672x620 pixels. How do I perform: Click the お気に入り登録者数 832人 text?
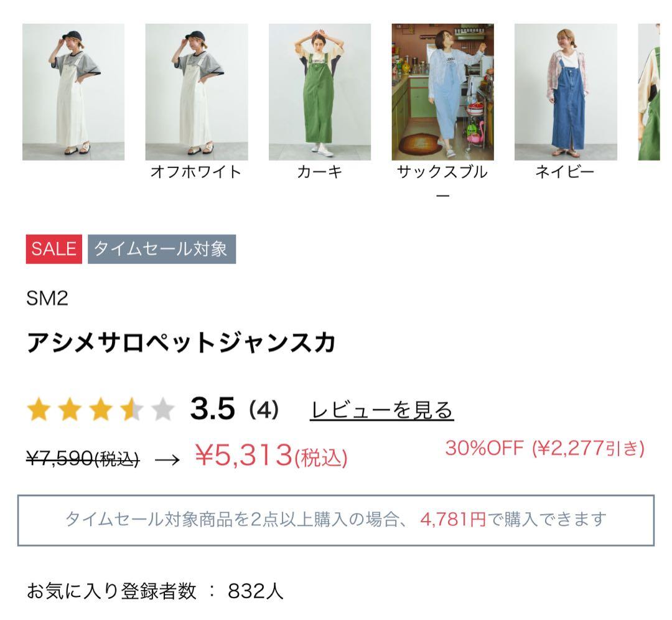(x=155, y=591)
